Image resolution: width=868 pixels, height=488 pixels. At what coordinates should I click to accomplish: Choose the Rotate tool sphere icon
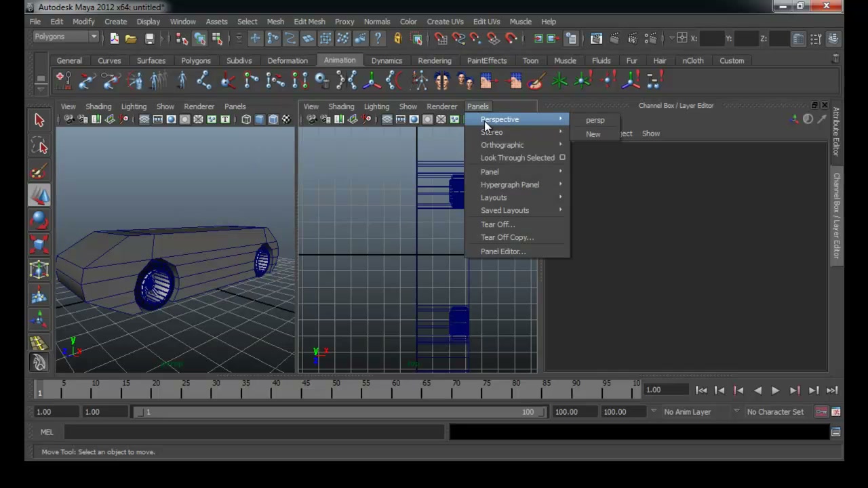pos(39,220)
